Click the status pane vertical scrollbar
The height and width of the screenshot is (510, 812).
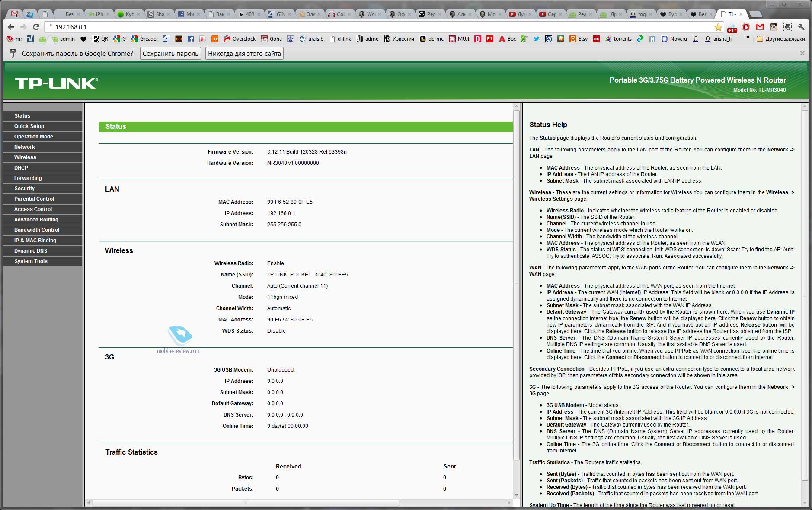tap(516, 285)
